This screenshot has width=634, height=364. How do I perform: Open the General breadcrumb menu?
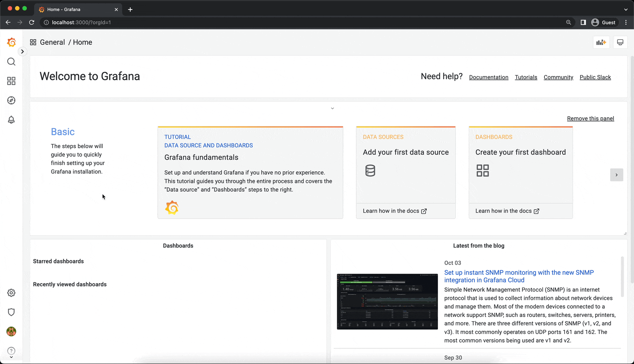click(x=53, y=42)
